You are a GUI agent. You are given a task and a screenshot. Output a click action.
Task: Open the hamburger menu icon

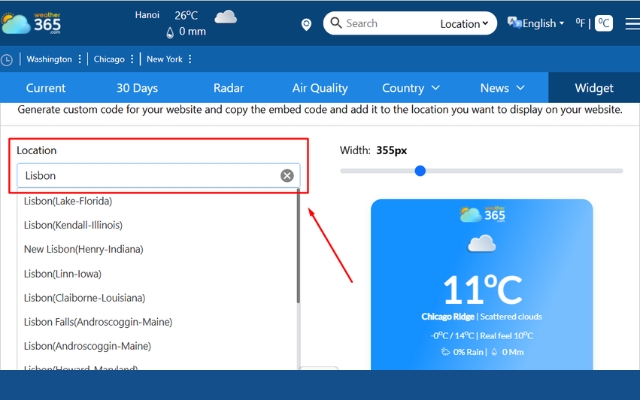tap(632, 23)
